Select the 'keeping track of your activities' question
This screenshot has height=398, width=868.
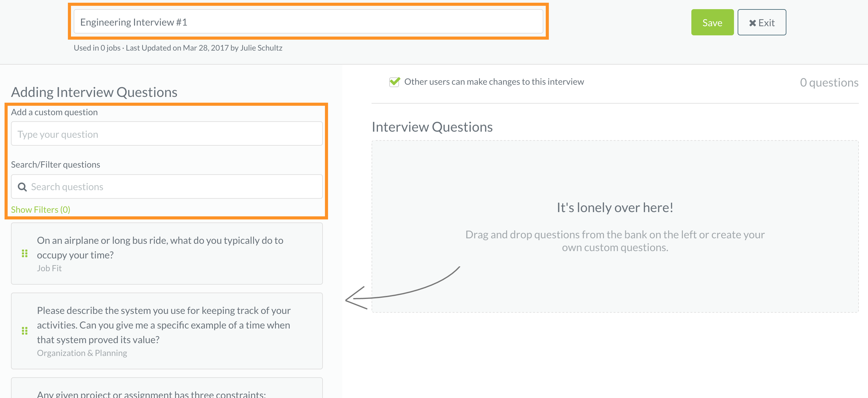pyautogui.click(x=167, y=331)
